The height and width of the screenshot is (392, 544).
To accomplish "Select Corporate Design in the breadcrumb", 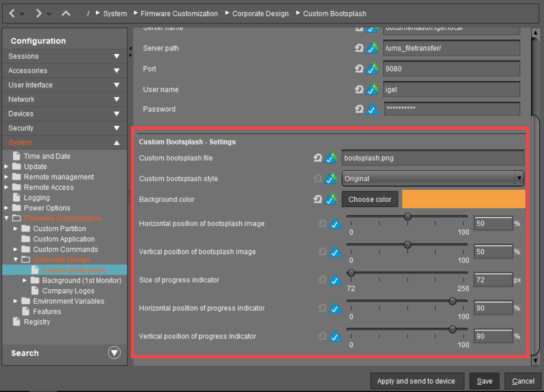I will 260,13.
